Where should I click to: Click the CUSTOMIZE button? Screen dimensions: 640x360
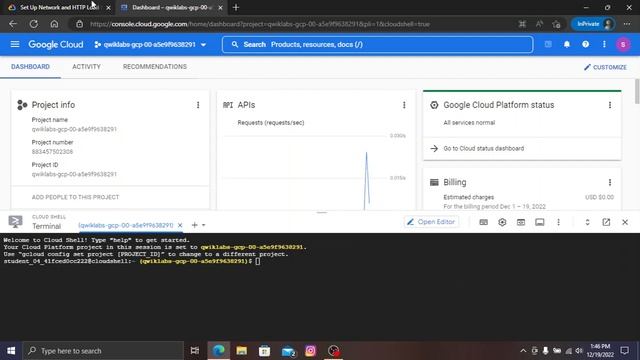(x=605, y=67)
